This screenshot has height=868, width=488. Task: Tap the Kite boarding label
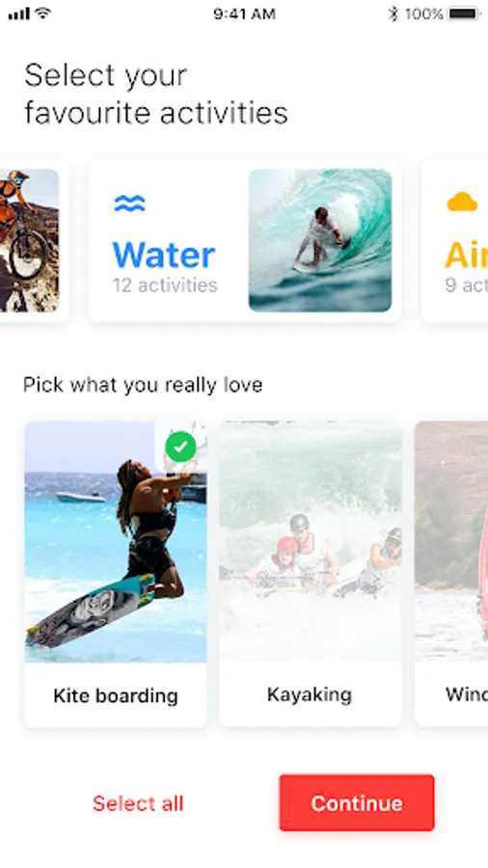(116, 695)
